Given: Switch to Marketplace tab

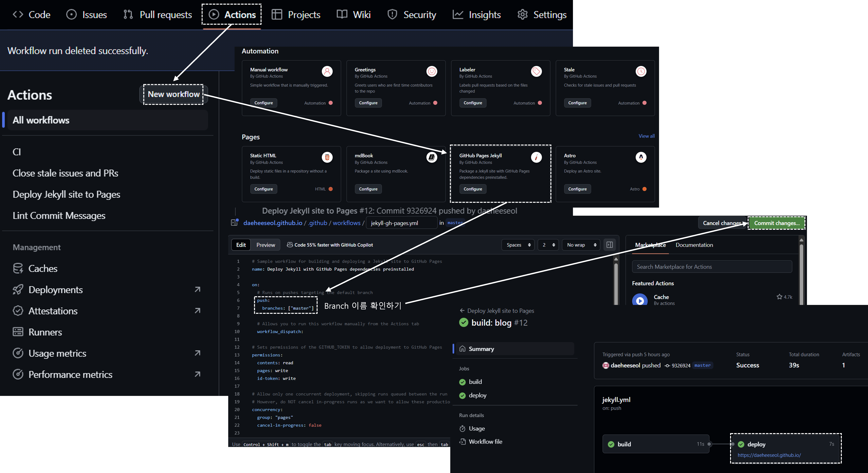Looking at the screenshot, I should click(x=650, y=245).
